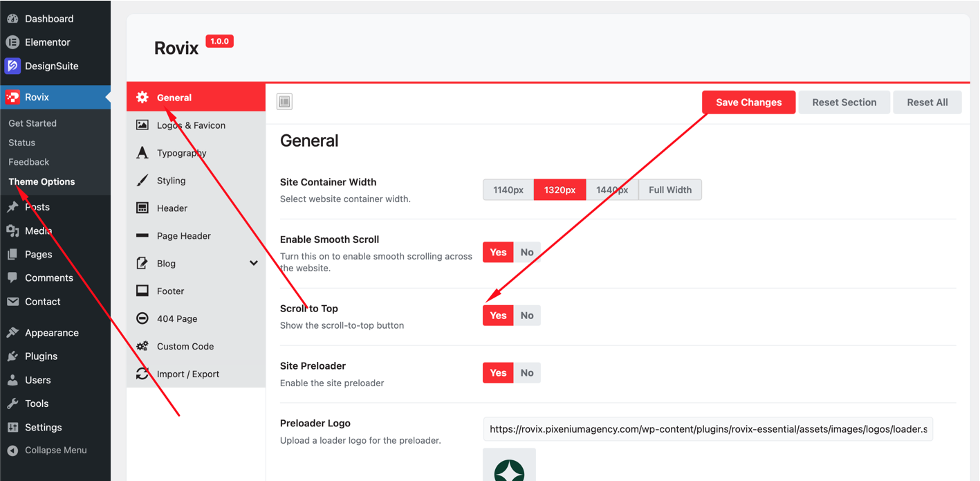The height and width of the screenshot is (481, 980).
Task: Click the Custom Code gears icon
Action: 142,346
